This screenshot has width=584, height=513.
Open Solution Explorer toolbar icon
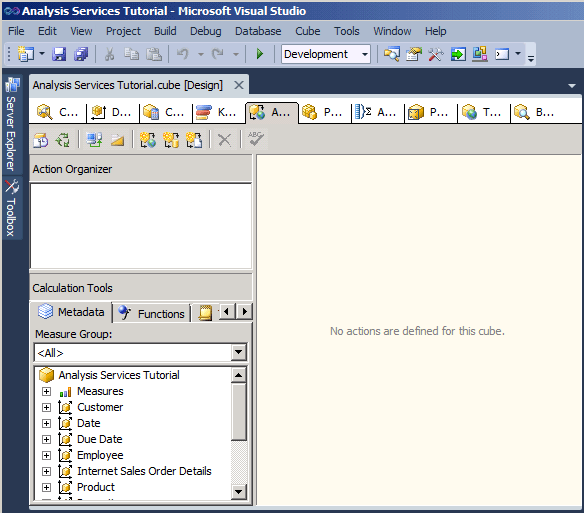(391, 54)
